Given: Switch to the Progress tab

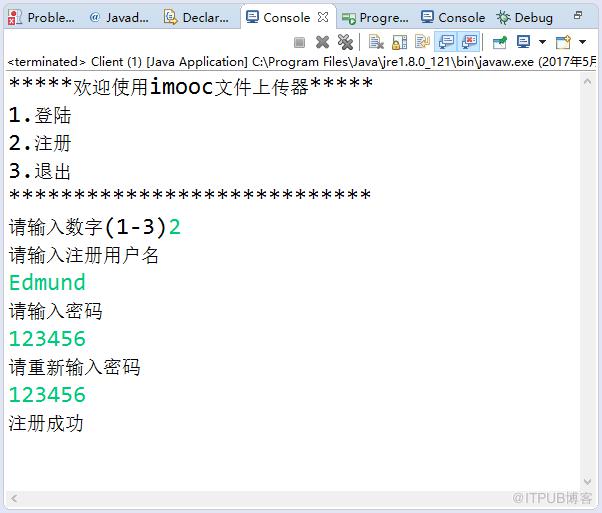Looking at the screenshot, I should coord(375,18).
